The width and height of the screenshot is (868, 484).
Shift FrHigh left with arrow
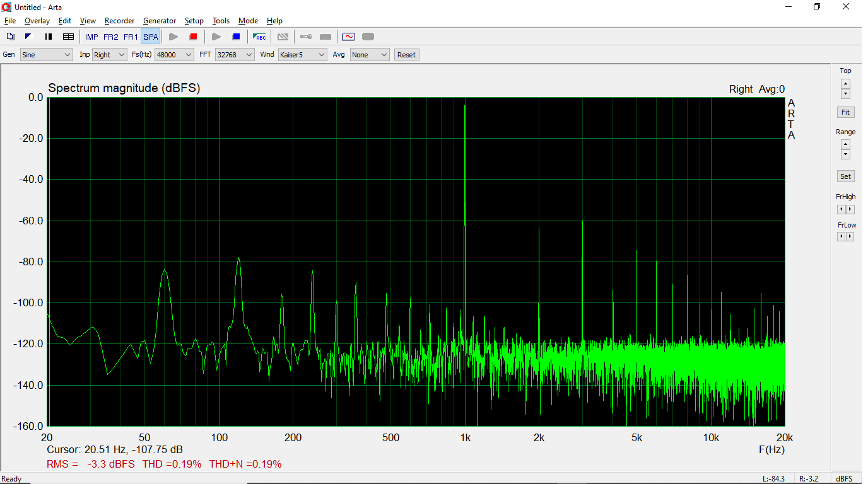(841, 209)
